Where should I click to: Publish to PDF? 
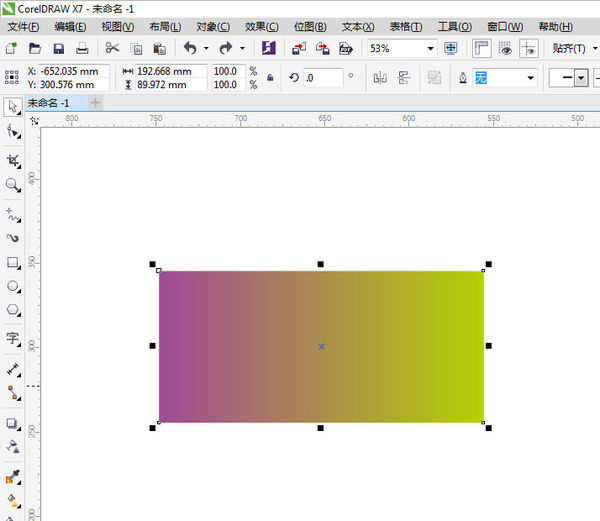pyautogui.click(x=346, y=49)
